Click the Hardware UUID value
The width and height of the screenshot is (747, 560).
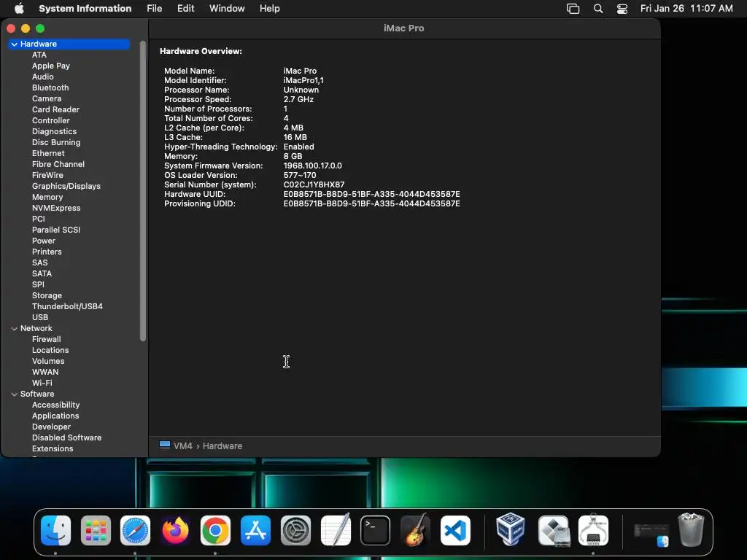point(371,194)
